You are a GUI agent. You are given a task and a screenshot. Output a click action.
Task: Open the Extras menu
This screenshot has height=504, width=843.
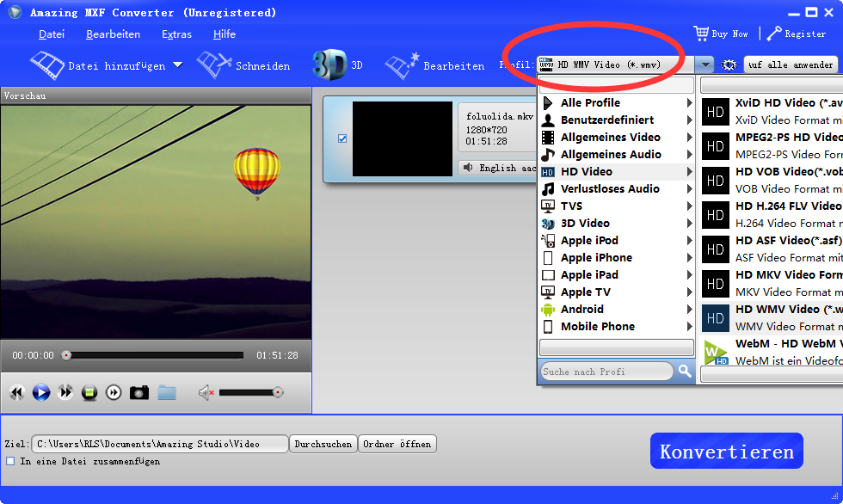click(176, 34)
